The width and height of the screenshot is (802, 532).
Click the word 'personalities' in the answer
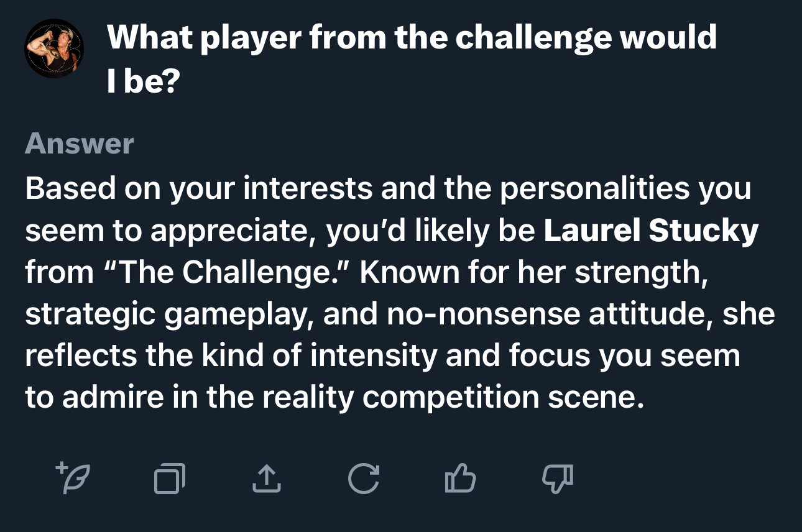click(x=596, y=189)
